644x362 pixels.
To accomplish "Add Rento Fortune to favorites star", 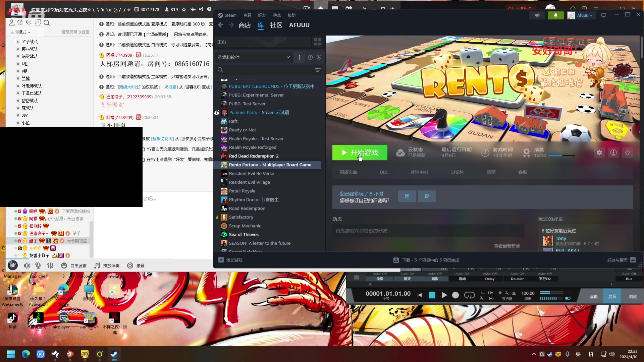I will click(628, 153).
